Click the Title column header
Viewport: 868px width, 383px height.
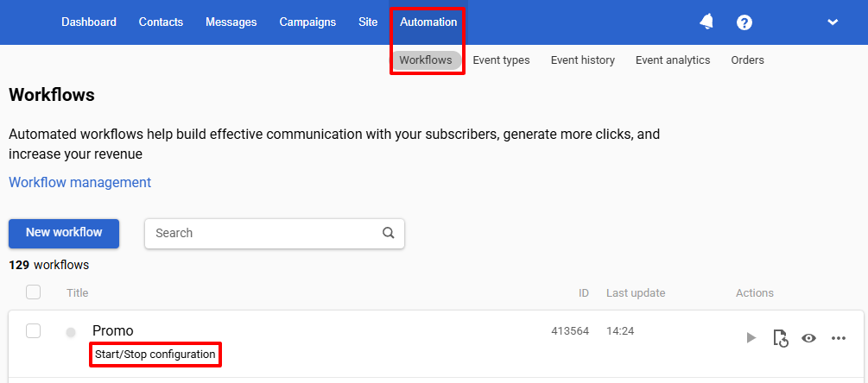click(78, 292)
